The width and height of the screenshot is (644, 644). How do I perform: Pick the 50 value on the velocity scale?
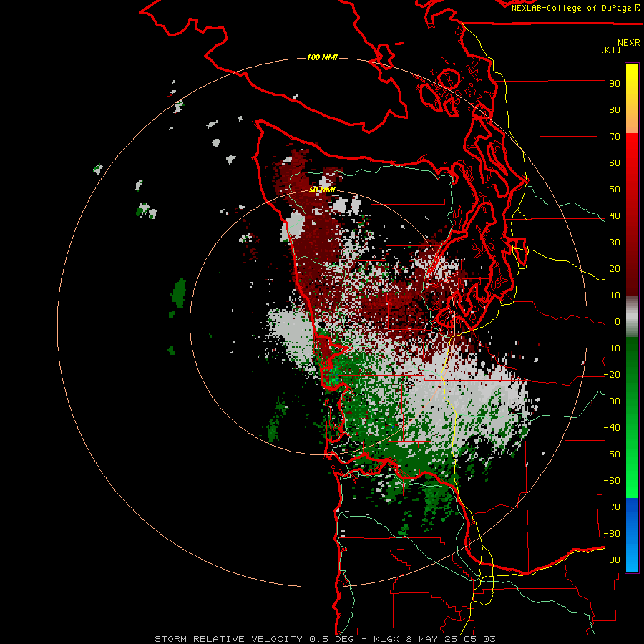pyautogui.click(x=615, y=190)
